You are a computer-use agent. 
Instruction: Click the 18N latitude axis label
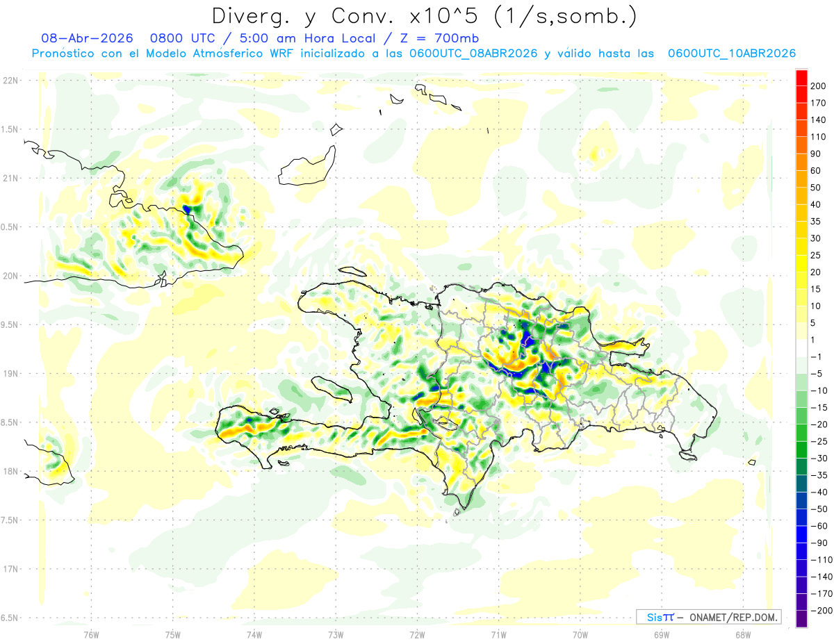[10, 471]
